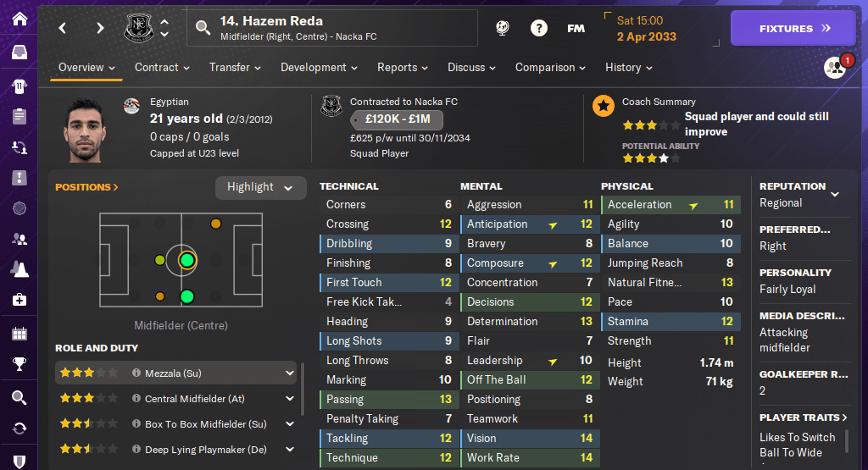
Task: Open the FM menu icon
Action: [x=576, y=28]
